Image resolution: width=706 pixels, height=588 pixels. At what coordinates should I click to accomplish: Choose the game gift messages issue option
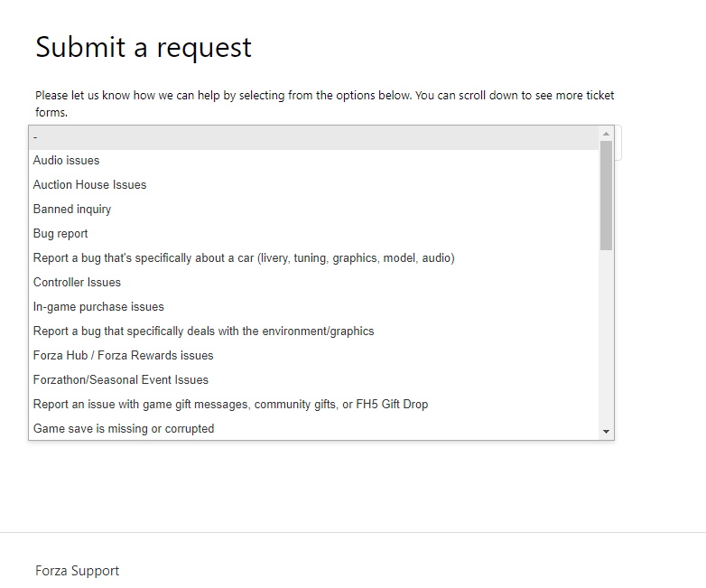click(230, 405)
